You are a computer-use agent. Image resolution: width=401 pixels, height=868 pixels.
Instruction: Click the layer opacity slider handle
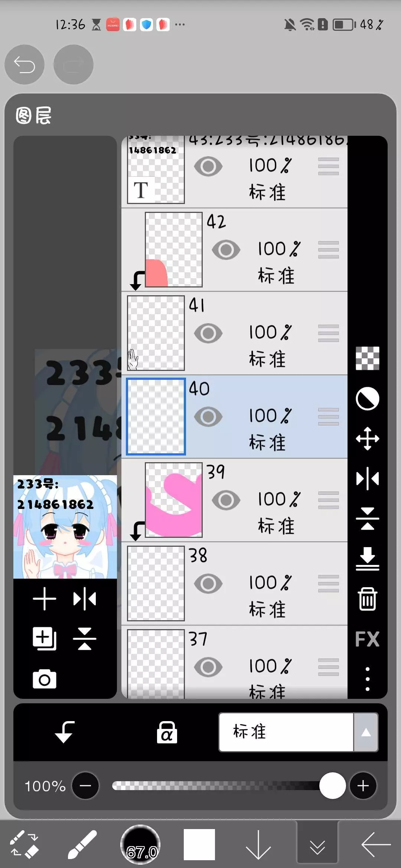tap(332, 786)
